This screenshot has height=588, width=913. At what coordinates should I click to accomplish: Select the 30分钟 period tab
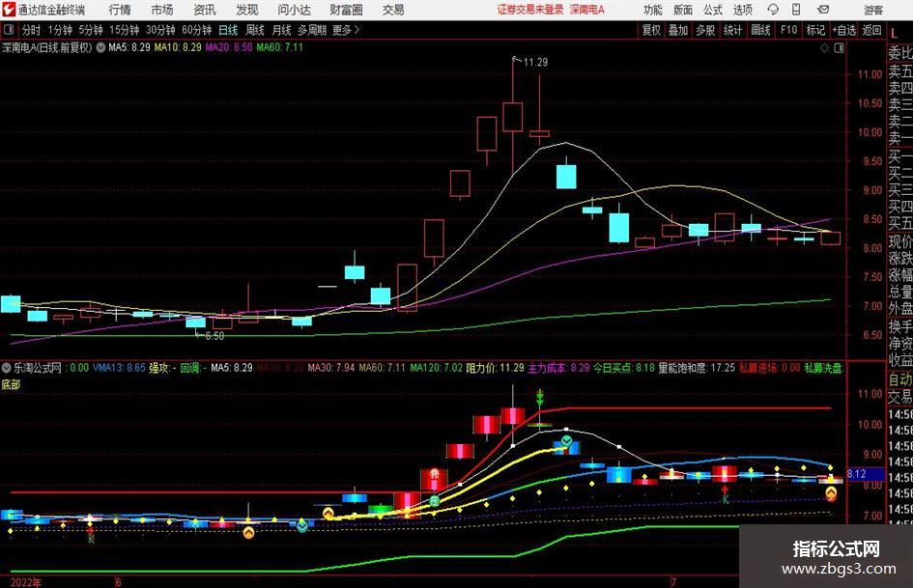(x=160, y=30)
